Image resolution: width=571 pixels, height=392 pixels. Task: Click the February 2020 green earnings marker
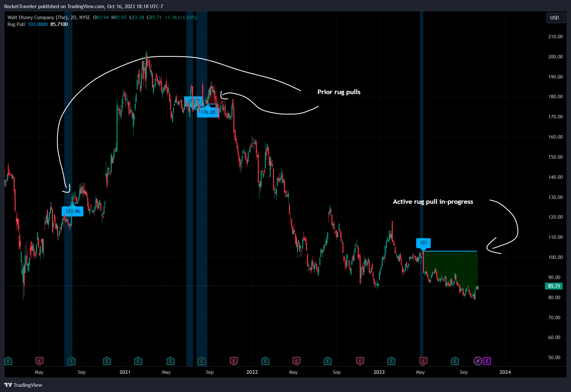pos(8,361)
